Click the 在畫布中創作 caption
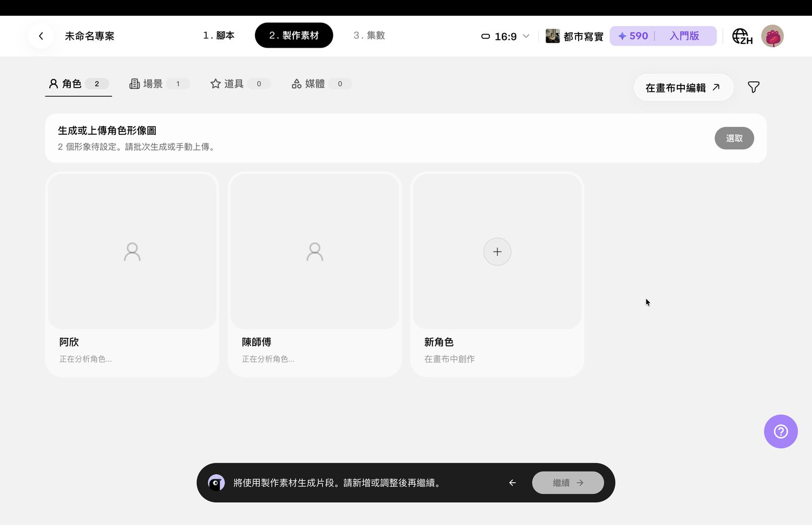The image size is (812, 525). click(449, 359)
